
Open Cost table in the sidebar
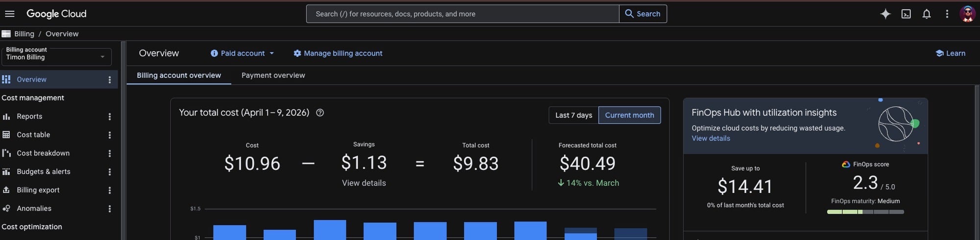33,135
